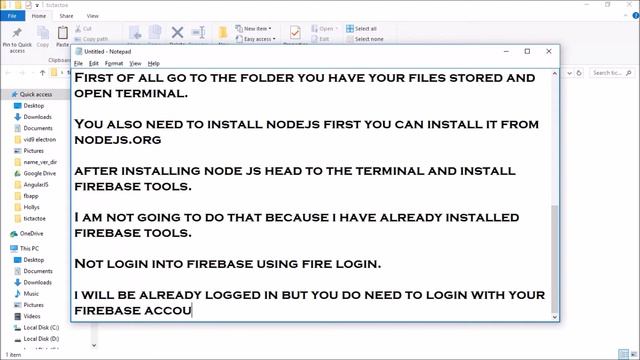Click the Properties checkmark icon
640x360 pixels.
295,32
